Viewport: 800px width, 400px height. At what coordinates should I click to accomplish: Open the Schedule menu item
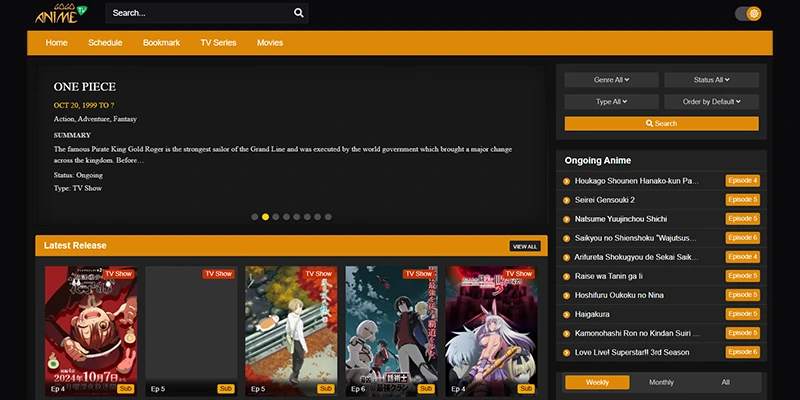click(105, 43)
